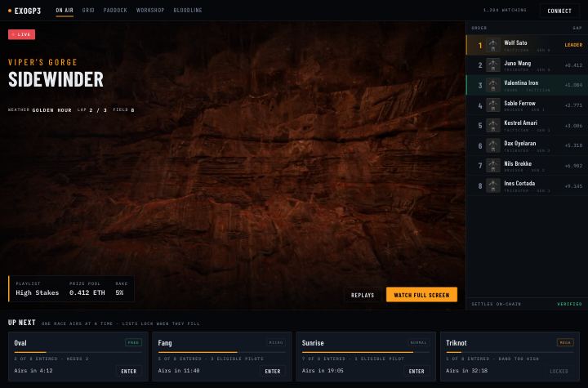The width and height of the screenshot is (588, 388).
Task: Click Ines Cortada's pilot avatar icon
Action: coord(493,185)
